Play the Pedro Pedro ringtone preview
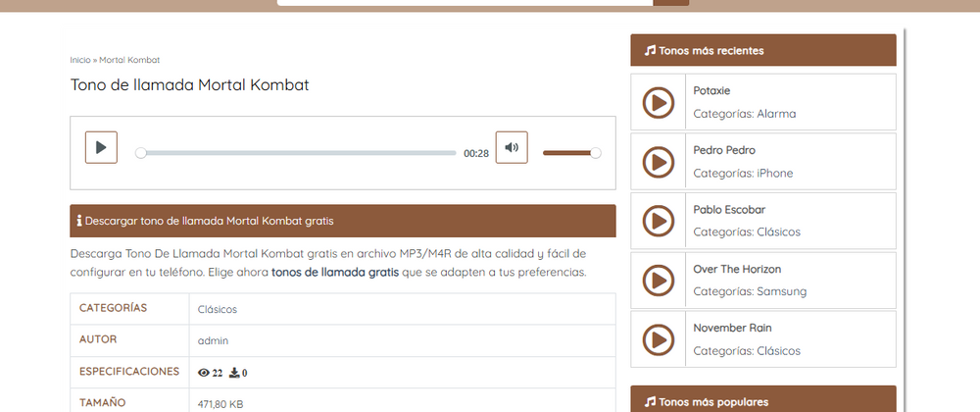The height and width of the screenshot is (412, 980). (x=659, y=161)
